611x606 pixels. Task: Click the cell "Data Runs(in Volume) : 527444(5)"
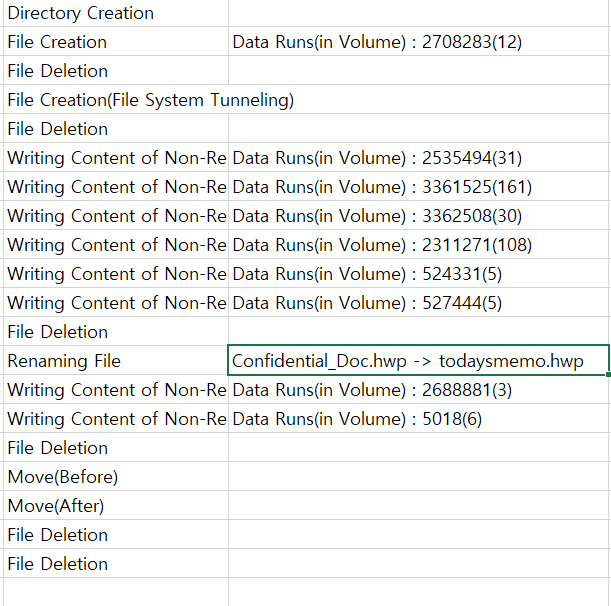tap(419, 302)
